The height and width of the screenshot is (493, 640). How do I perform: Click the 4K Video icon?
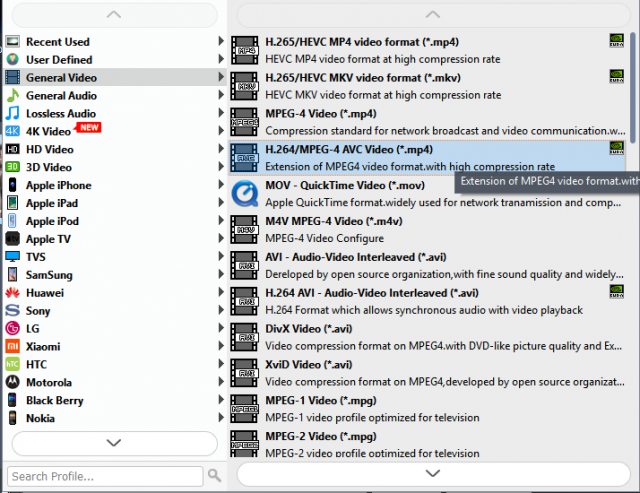pos(13,131)
